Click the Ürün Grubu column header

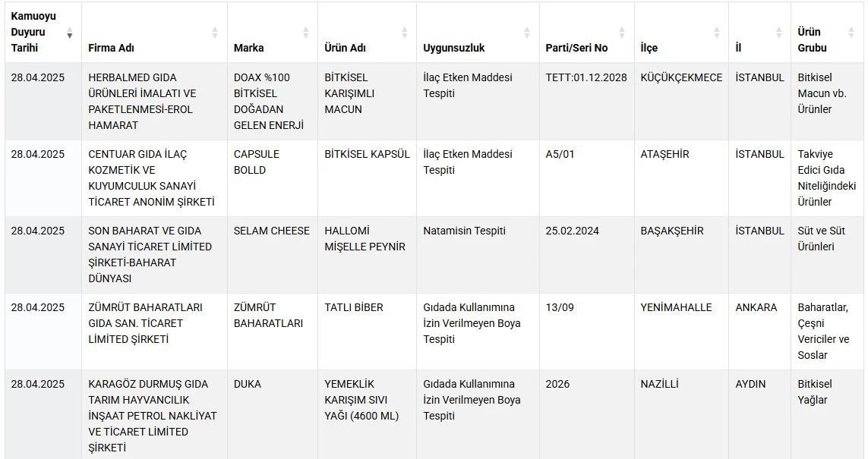click(813, 39)
